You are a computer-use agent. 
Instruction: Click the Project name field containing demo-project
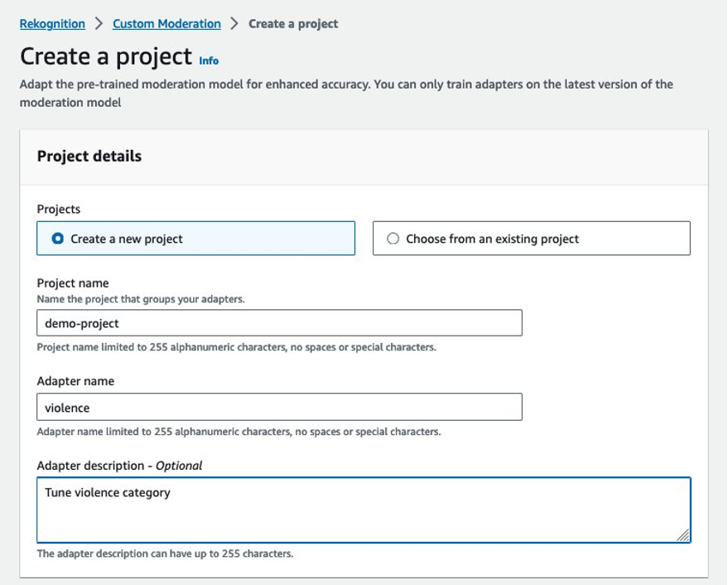[x=279, y=323]
